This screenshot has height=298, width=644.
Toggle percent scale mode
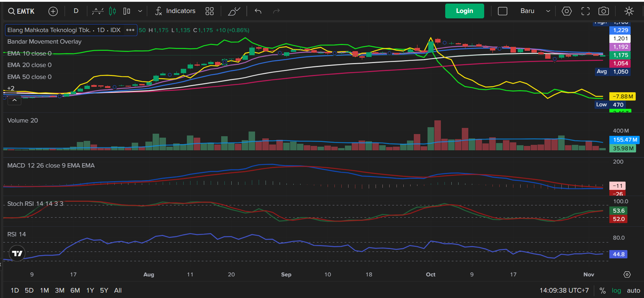tap(603, 290)
